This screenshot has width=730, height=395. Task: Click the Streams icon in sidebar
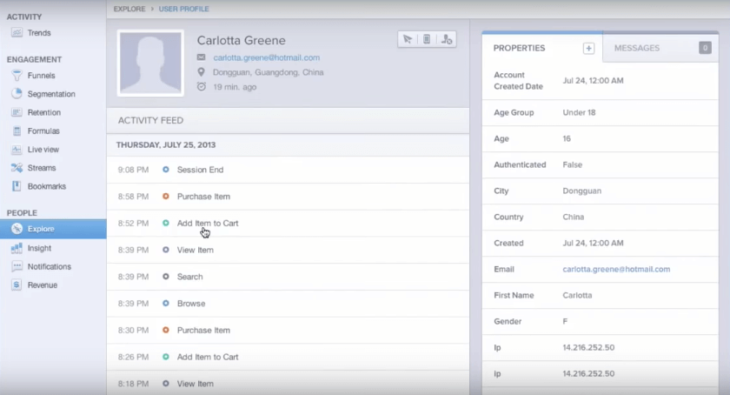(x=17, y=168)
